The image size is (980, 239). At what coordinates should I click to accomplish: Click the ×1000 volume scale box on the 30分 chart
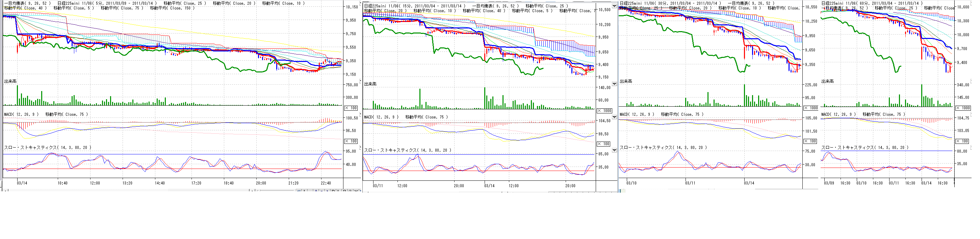coord(811,108)
